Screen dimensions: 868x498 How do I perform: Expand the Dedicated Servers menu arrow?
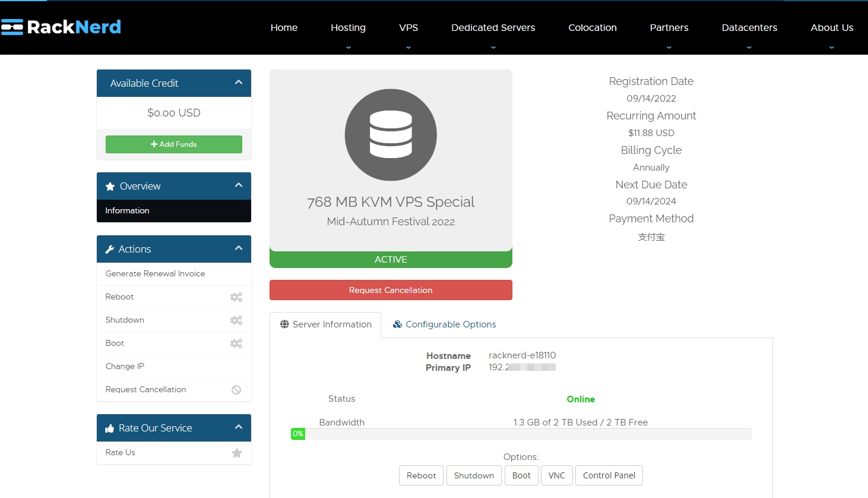(x=493, y=48)
